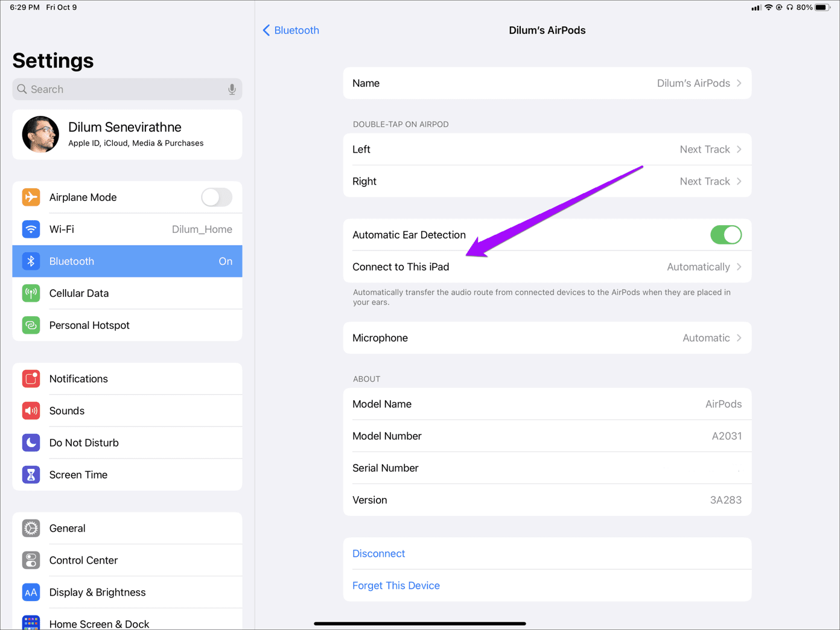Tap the Wi-Fi status bar indicator
Image resolution: width=840 pixels, height=630 pixels.
pyautogui.click(x=768, y=7)
